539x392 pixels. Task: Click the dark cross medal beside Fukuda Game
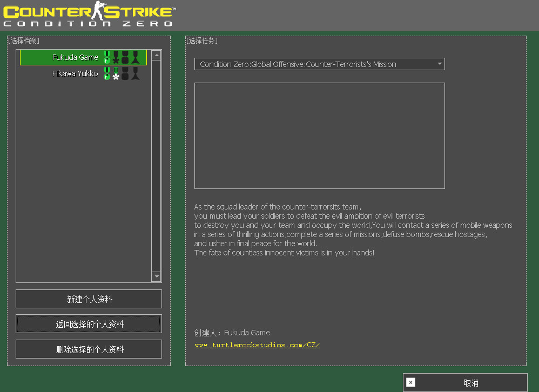116,60
